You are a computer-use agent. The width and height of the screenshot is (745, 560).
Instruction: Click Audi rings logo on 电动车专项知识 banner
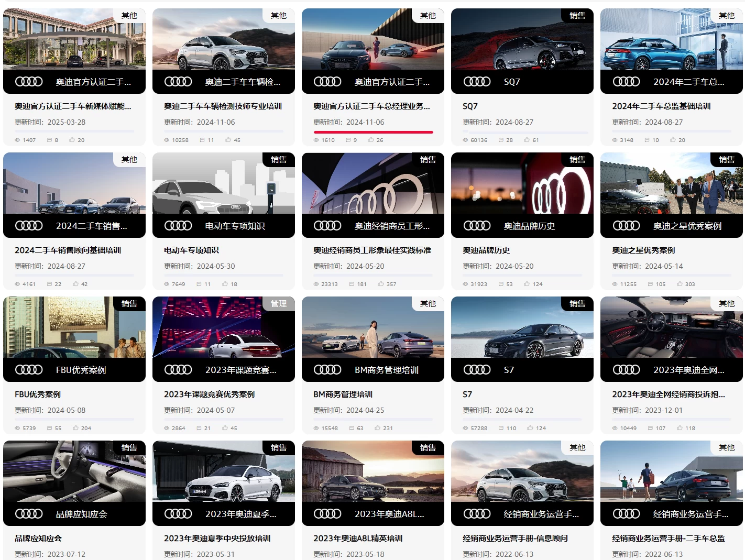[x=178, y=226]
